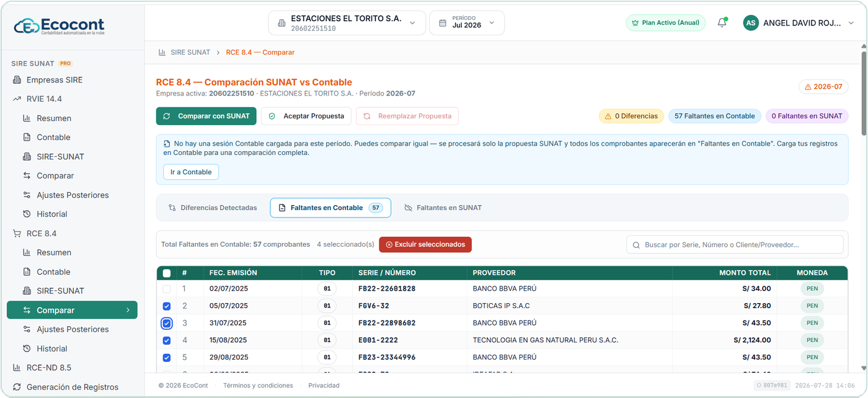Click Faltantes en SUNAT eye-off icon
This screenshot has width=868, height=398.
408,208
